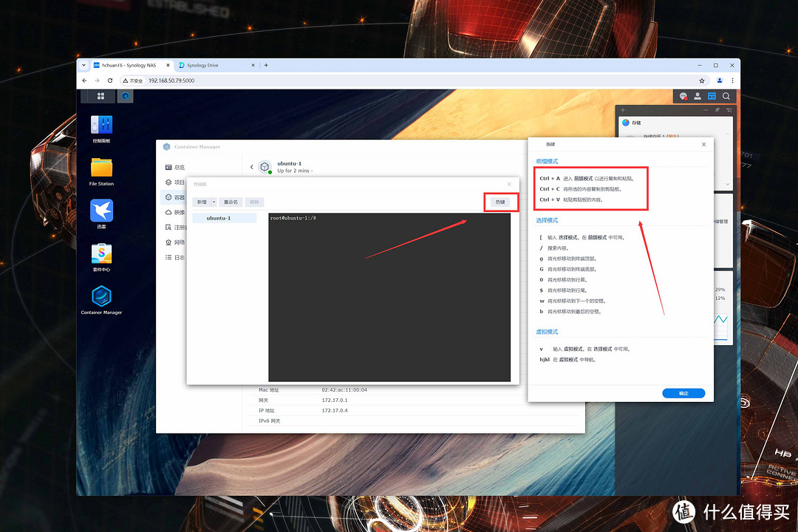Viewport: 798px width, 532px height.
Task: Click the DSM search magnifier icon
Action: point(726,96)
